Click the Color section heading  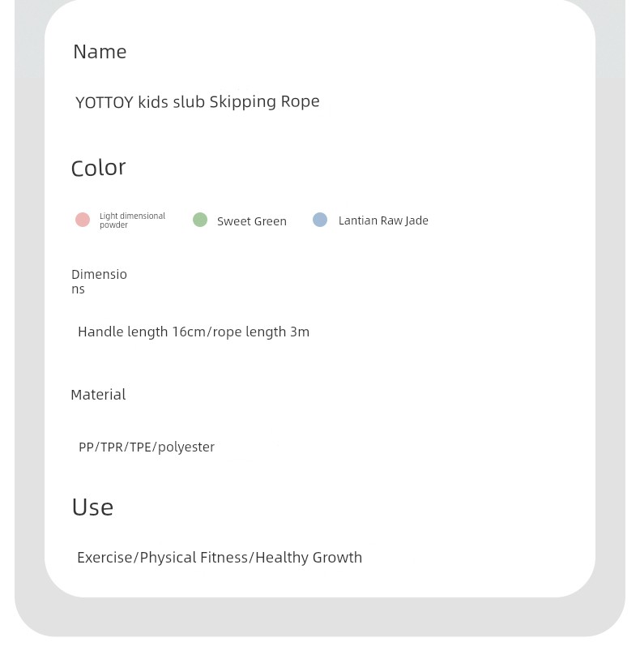pyautogui.click(x=99, y=168)
